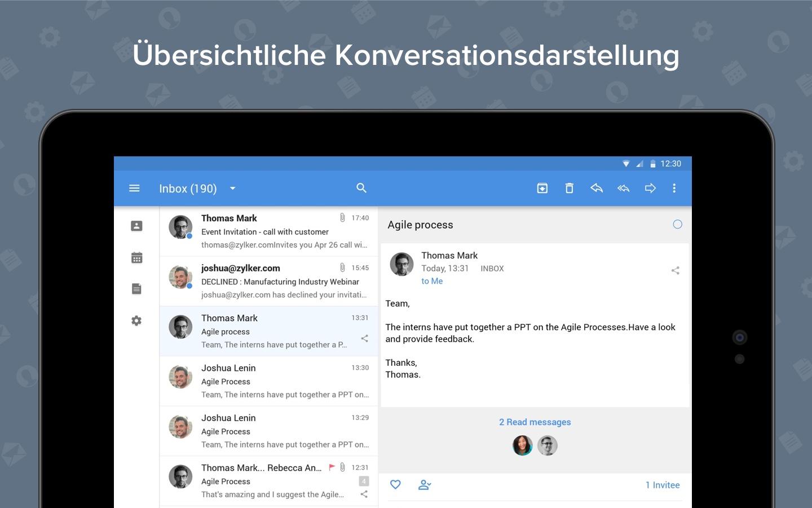
Task: Open Settings gear in sidebar
Action: pyautogui.click(x=136, y=321)
